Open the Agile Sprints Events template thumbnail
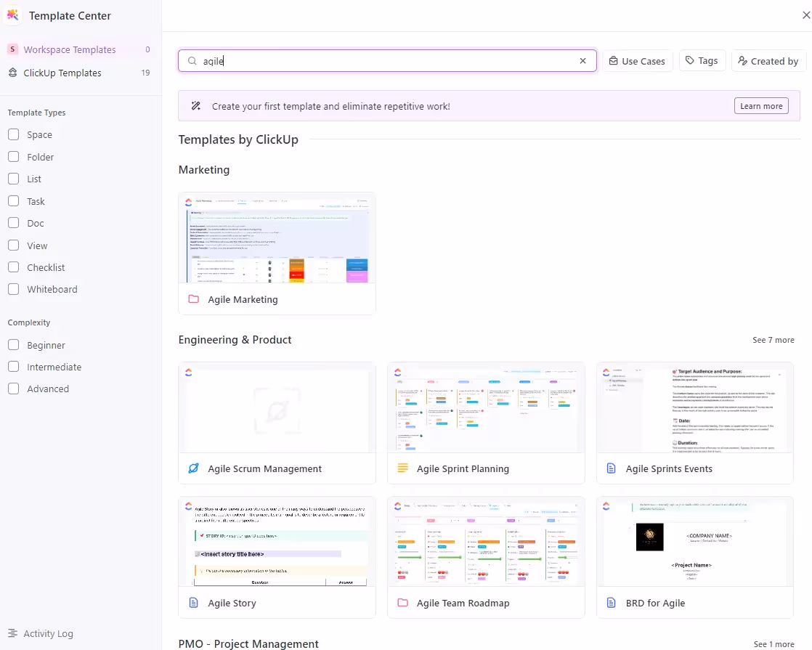Viewport: 812px width, 650px height. [694, 408]
